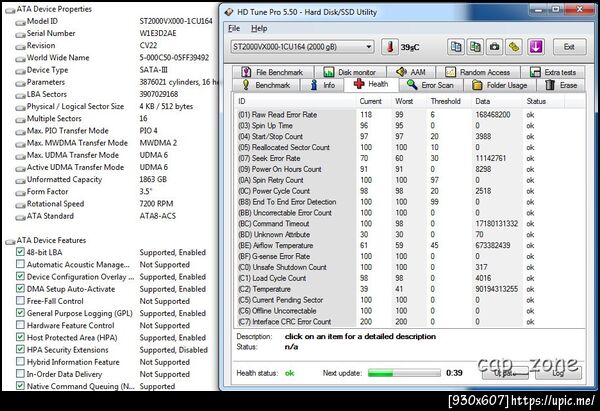Toggle HPA Security Extensions checkbox
The height and width of the screenshot is (411, 600).
tap(20, 349)
